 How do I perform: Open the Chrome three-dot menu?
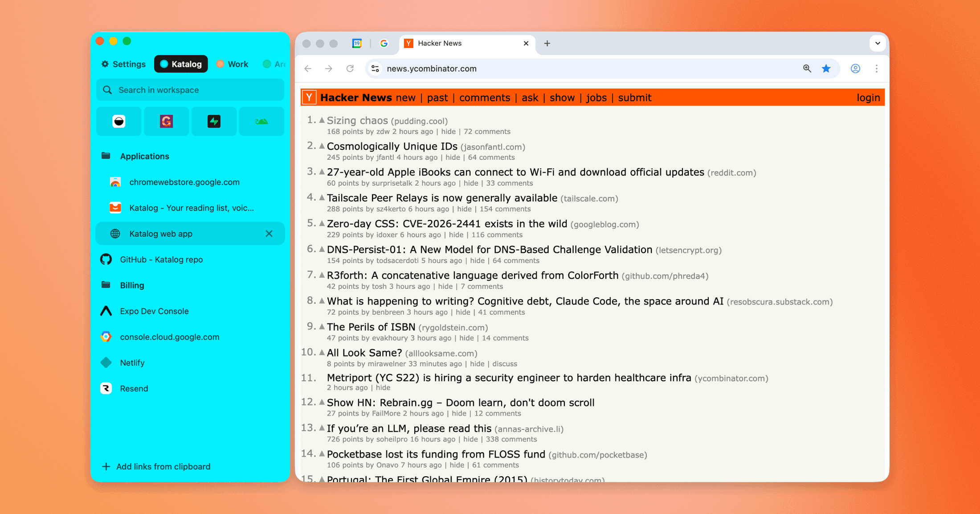pos(877,69)
